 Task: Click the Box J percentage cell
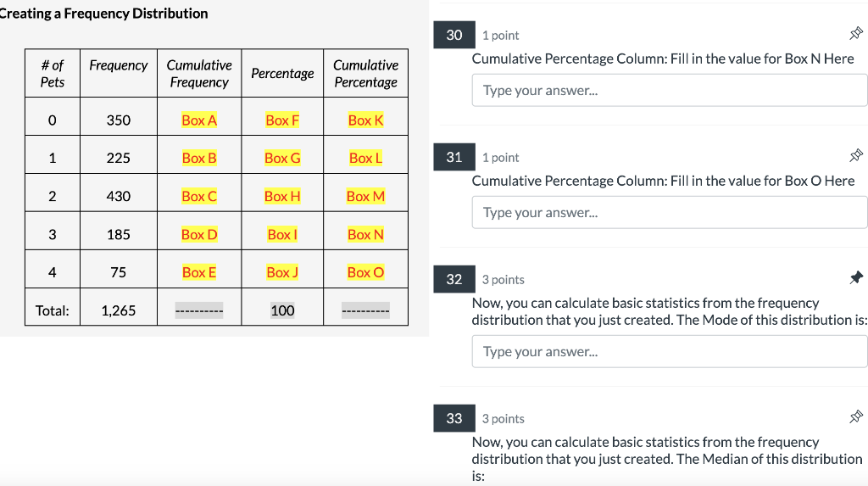coord(282,272)
